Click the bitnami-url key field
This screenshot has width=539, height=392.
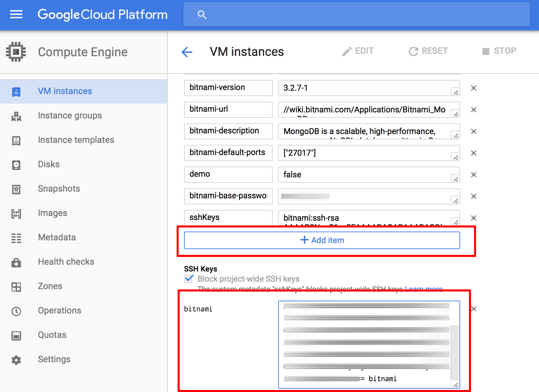pos(228,110)
